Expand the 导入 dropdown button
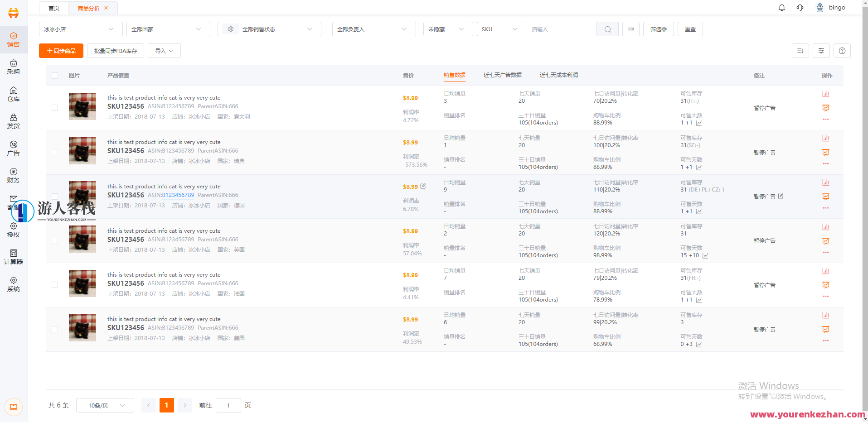Image resolution: width=868 pixels, height=422 pixels. point(164,50)
